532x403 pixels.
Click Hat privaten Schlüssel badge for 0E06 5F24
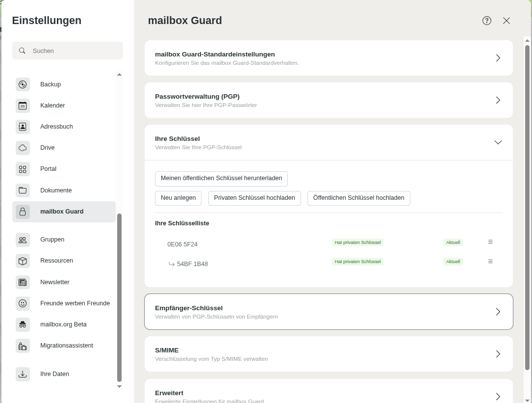(x=357, y=242)
